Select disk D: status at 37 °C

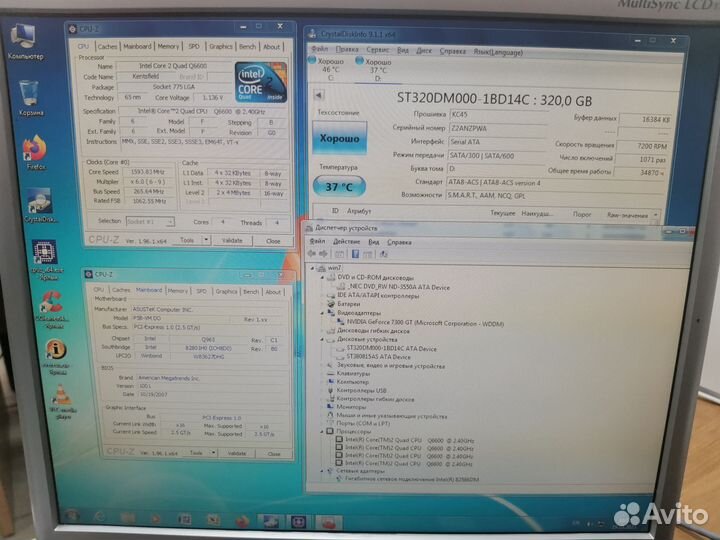click(x=374, y=70)
